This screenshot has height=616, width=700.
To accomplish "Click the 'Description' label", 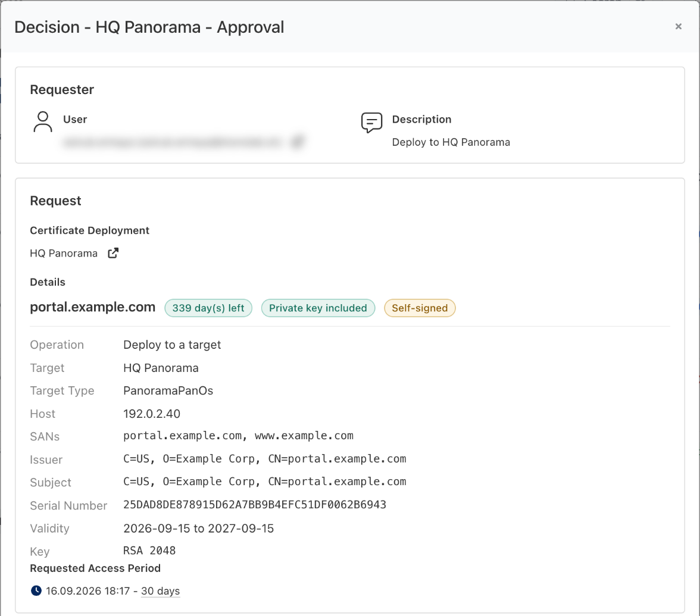I will click(x=421, y=119).
